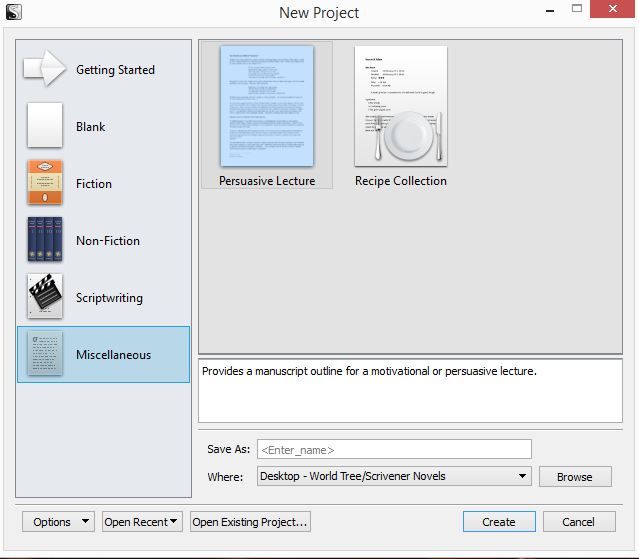
Task: Click the Recipe Collection caption text
Action: point(401,181)
